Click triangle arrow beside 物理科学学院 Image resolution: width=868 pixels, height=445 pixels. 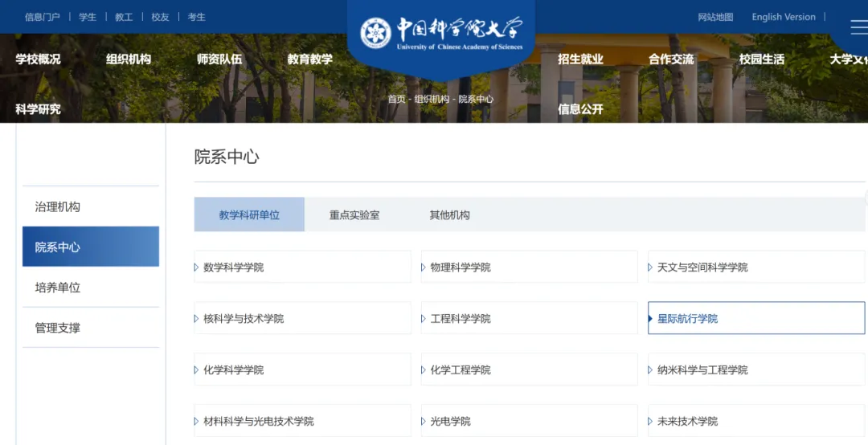(x=423, y=267)
